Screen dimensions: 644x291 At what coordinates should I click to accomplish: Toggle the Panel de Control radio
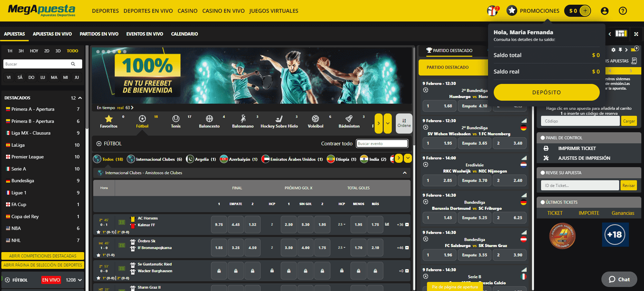542,138
